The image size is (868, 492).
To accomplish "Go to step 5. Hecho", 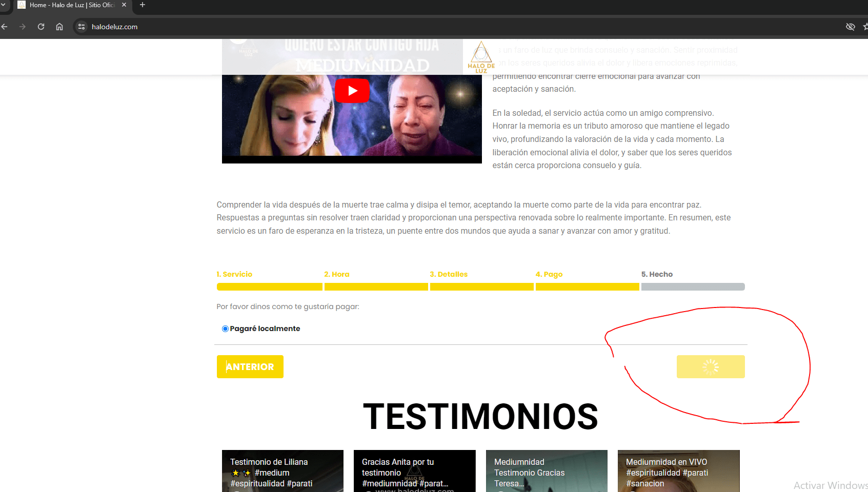I will pos(657,274).
